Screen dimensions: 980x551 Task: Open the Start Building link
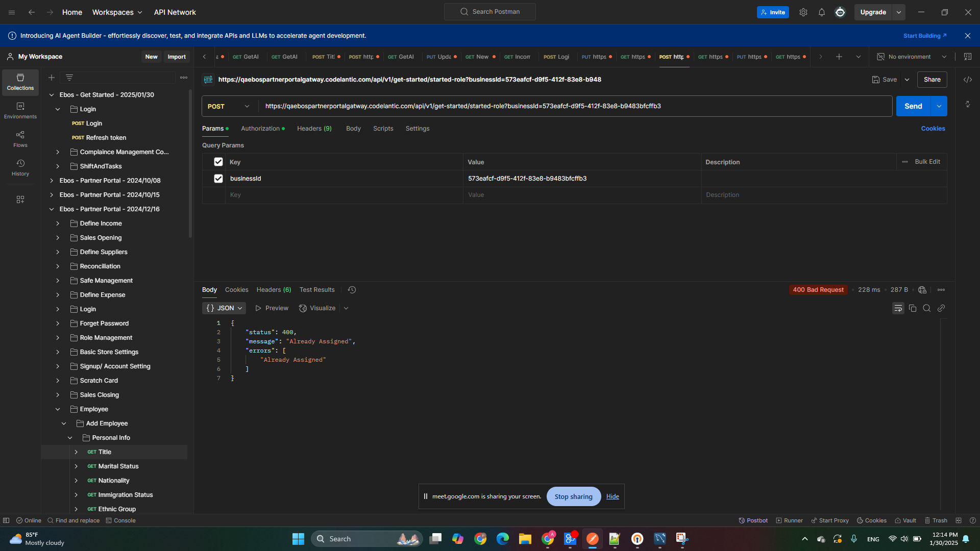pos(925,36)
